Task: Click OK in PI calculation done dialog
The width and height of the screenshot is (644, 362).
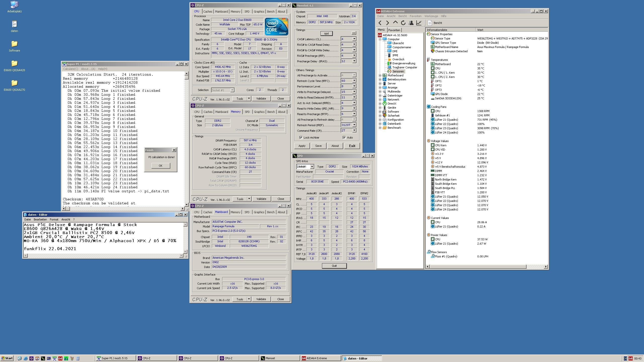Action: tap(160, 166)
